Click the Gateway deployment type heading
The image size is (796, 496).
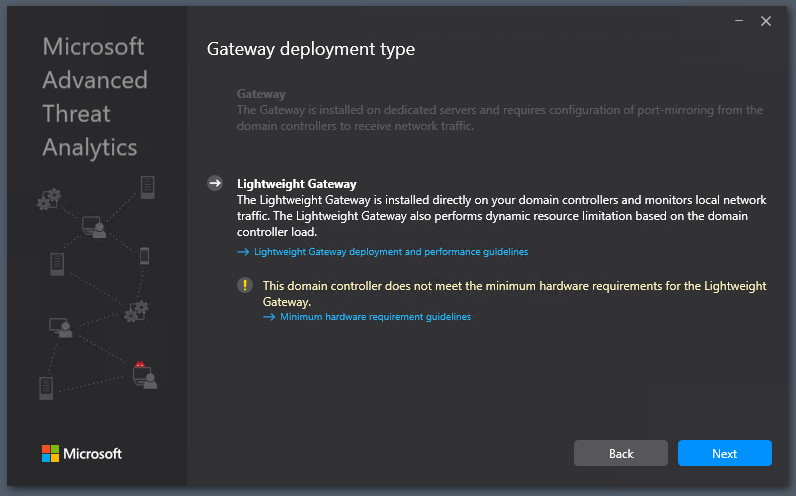tap(311, 49)
